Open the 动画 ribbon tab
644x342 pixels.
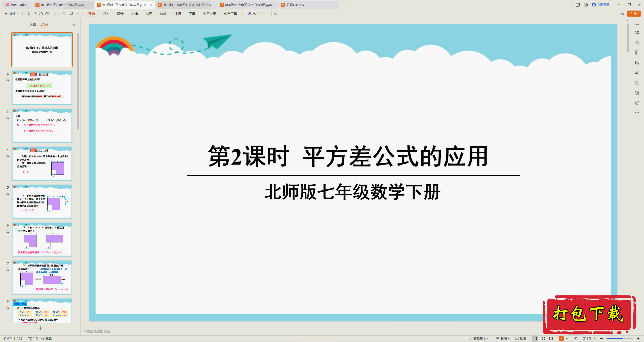149,14
